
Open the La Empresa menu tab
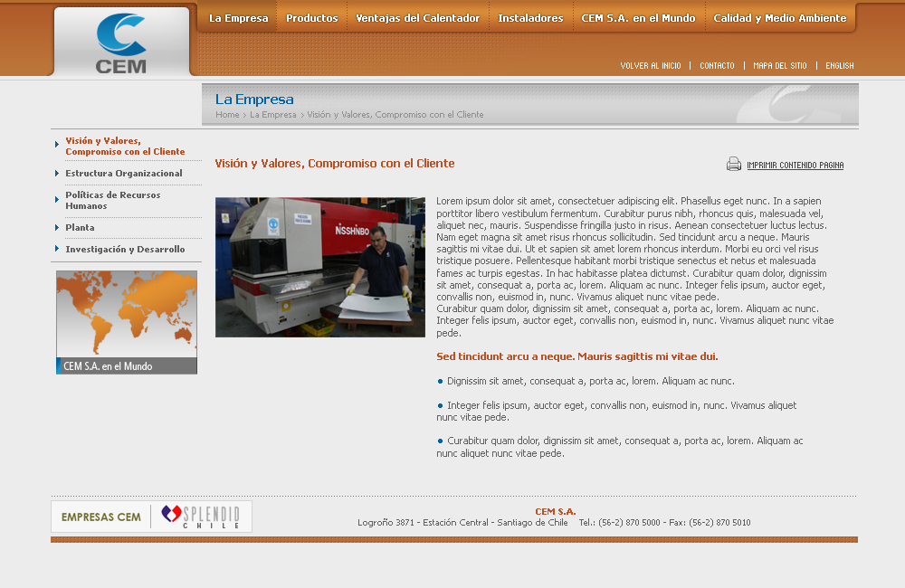click(x=238, y=18)
